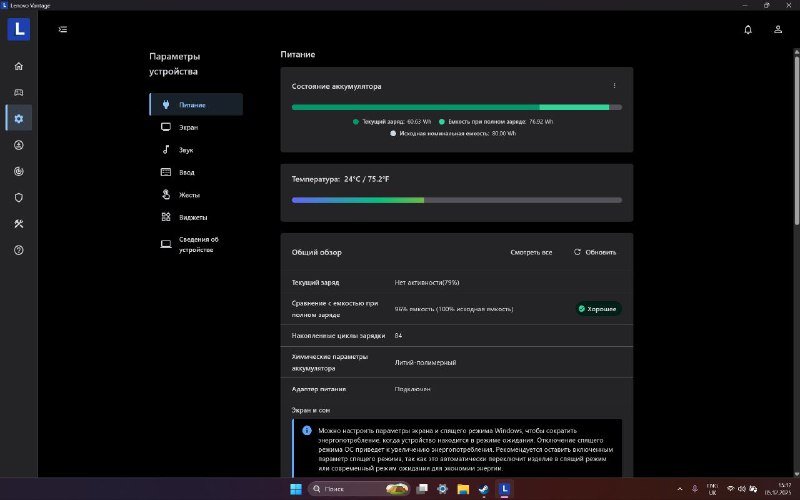Click the Смотреть все link
Image resolution: width=800 pixels, height=500 pixels.
531,252
